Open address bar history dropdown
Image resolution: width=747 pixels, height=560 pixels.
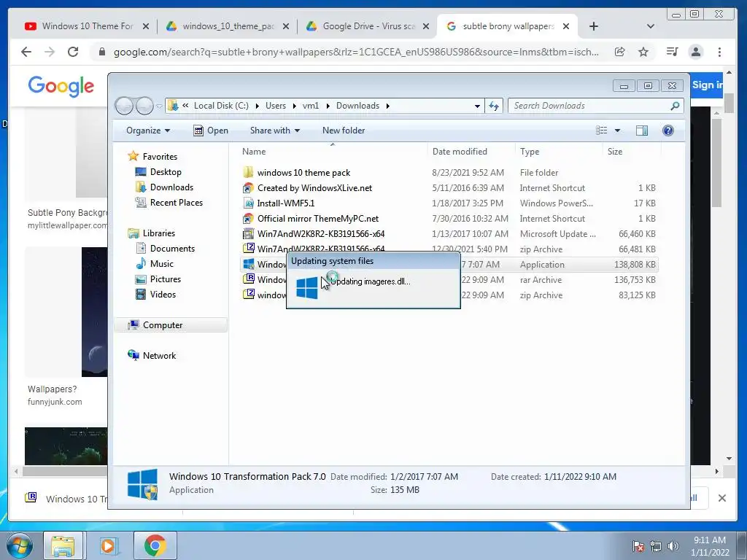pos(477,106)
